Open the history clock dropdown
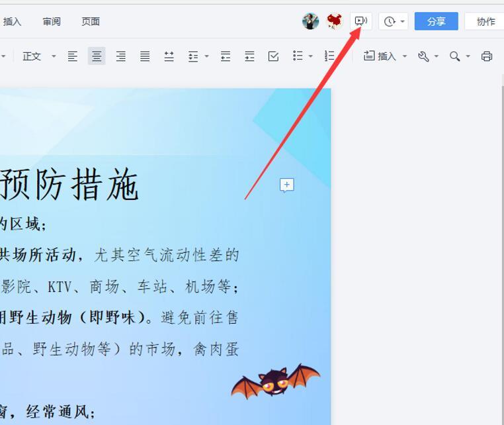504x425 pixels. tap(394, 21)
